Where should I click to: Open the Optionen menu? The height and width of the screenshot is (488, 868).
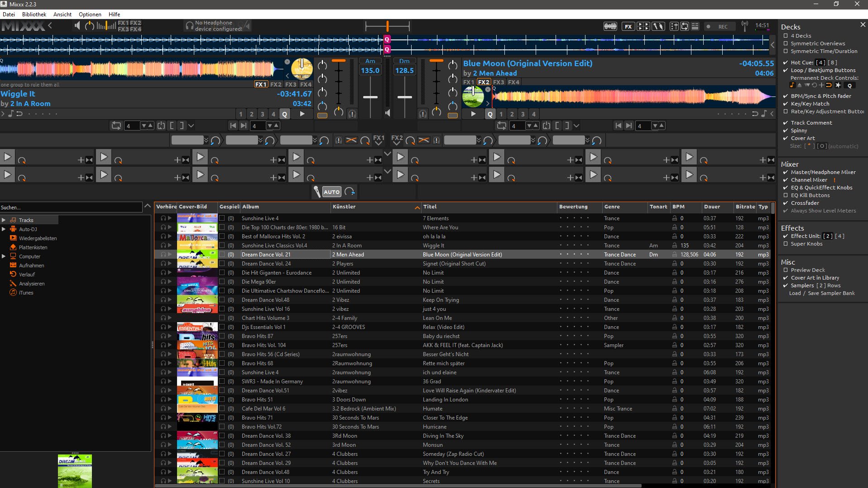[90, 14]
